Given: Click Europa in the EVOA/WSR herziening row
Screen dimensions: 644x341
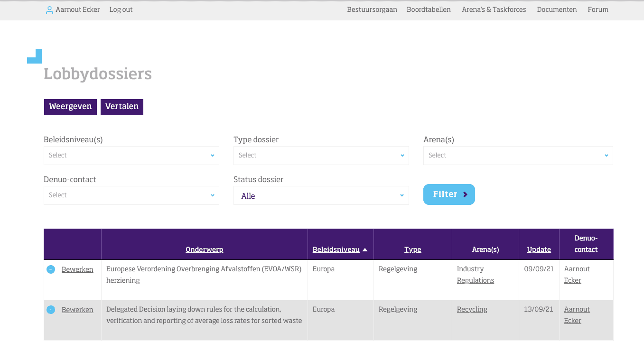Looking at the screenshot, I should pos(324,269).
